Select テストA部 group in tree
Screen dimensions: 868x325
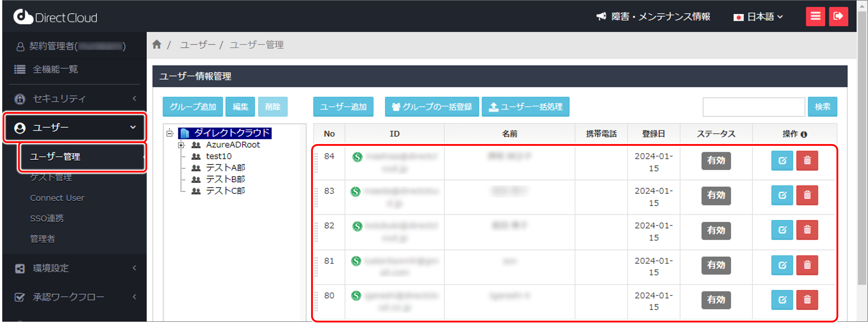[225, 168]
